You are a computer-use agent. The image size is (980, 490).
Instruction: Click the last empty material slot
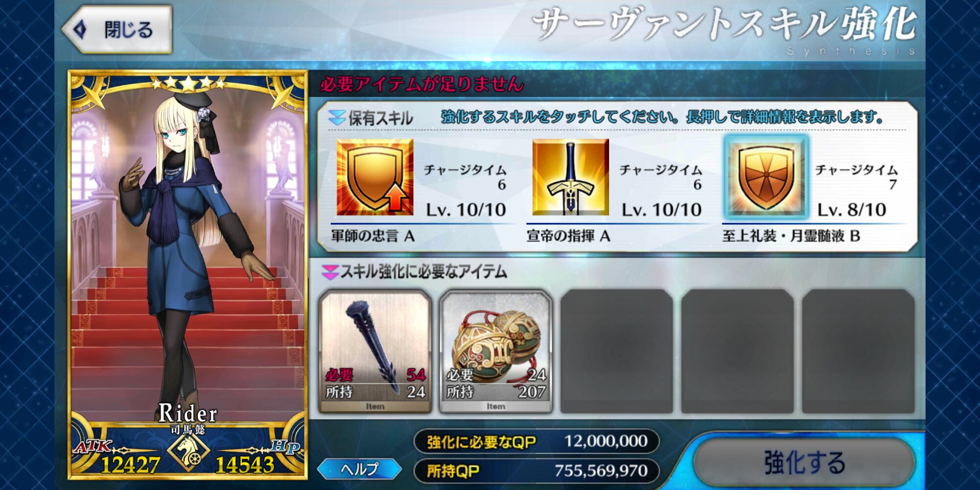(858, 351)
